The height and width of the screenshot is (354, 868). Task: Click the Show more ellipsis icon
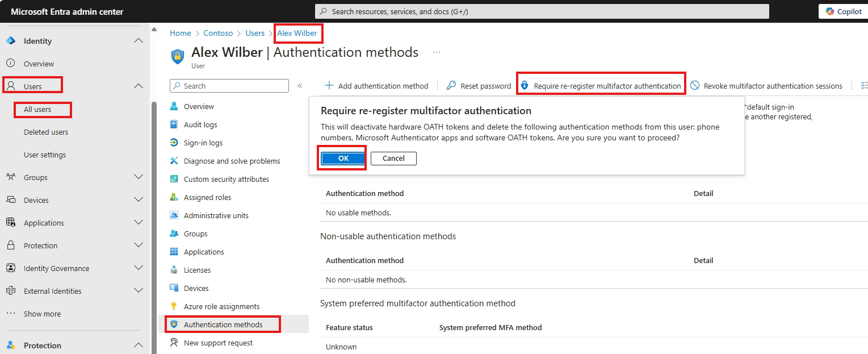coord(11,314)
